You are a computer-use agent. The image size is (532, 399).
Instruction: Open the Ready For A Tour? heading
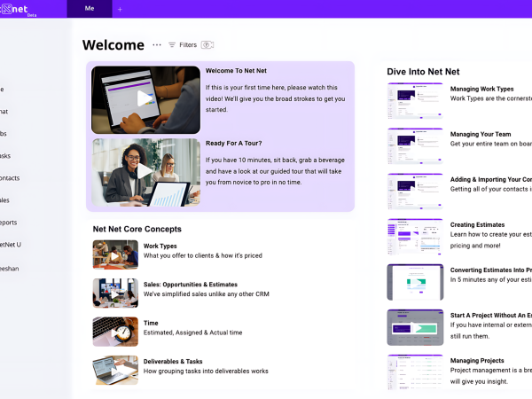[x=234, y=143]
